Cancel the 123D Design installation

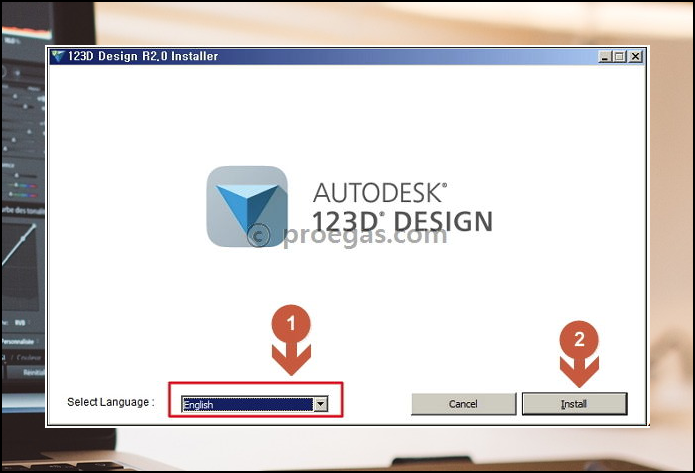pos(464,404)
